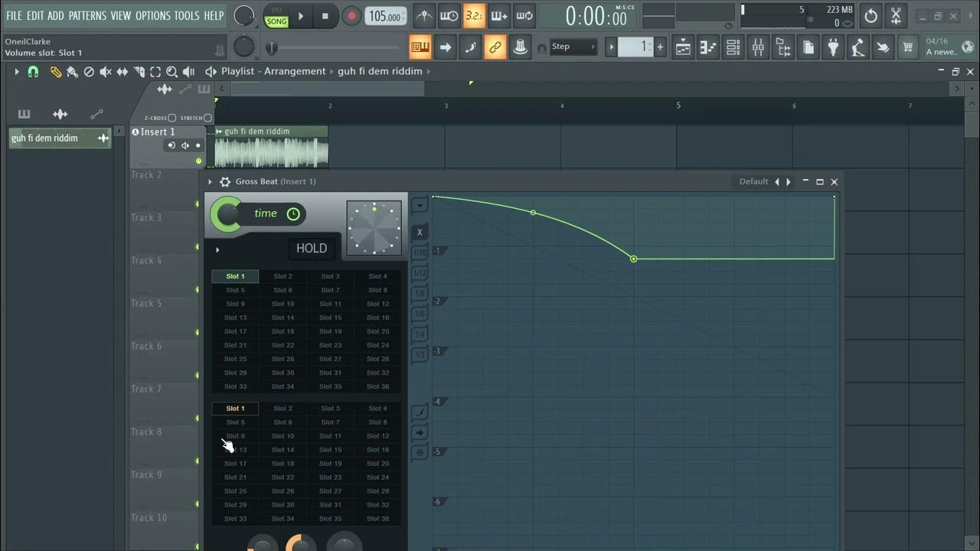Toggle typing keyboard to piano icon
The width and height of the screenshot is (980, 551).
pyautogui.click(x=420, y=47)
